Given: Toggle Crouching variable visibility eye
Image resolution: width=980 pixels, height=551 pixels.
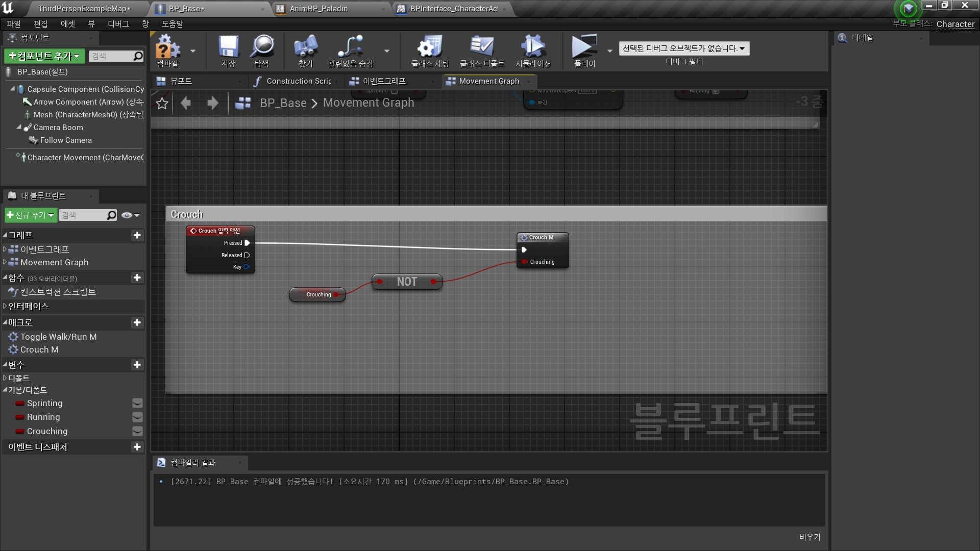Looking at the screenshot, I should coord(137,432).
